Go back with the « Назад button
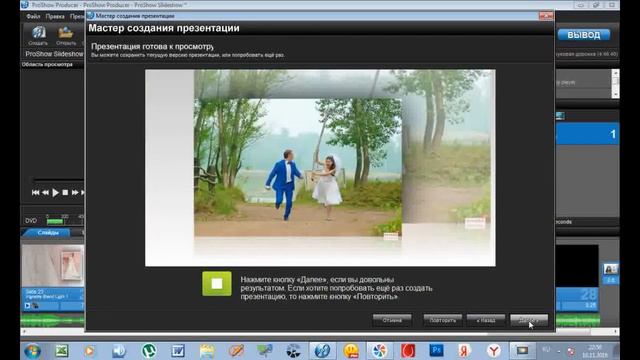The height and width of the screenshot is (360, 640). [x=486, y=320]
